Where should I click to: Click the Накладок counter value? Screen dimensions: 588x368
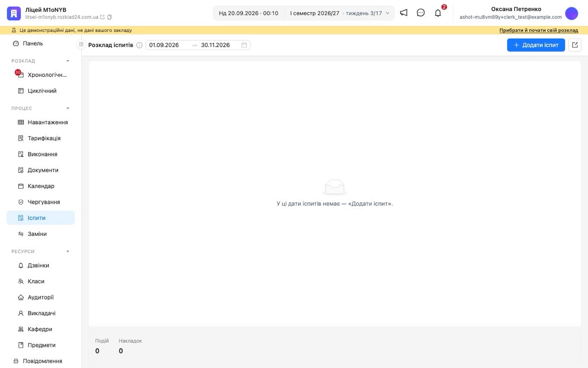pos(121,351)
